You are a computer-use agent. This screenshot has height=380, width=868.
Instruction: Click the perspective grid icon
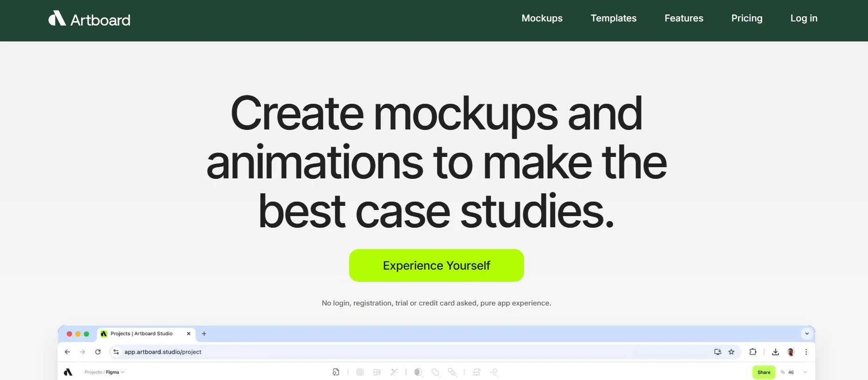(x=377, y=372)
